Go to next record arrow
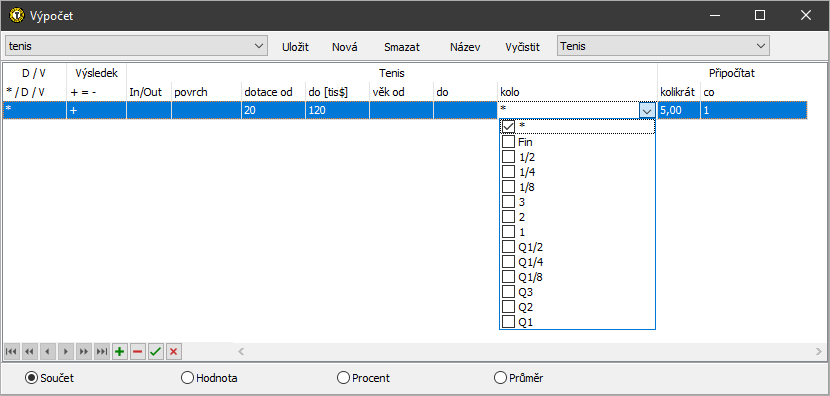Image resolution: width=830 pixels, height=396 pixels. tap(66, 352)
